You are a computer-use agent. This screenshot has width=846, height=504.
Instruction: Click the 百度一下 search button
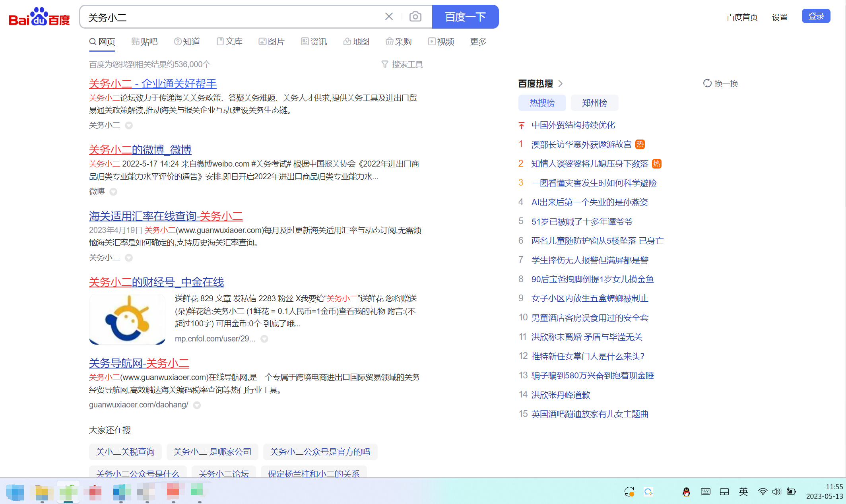[465, 17]
